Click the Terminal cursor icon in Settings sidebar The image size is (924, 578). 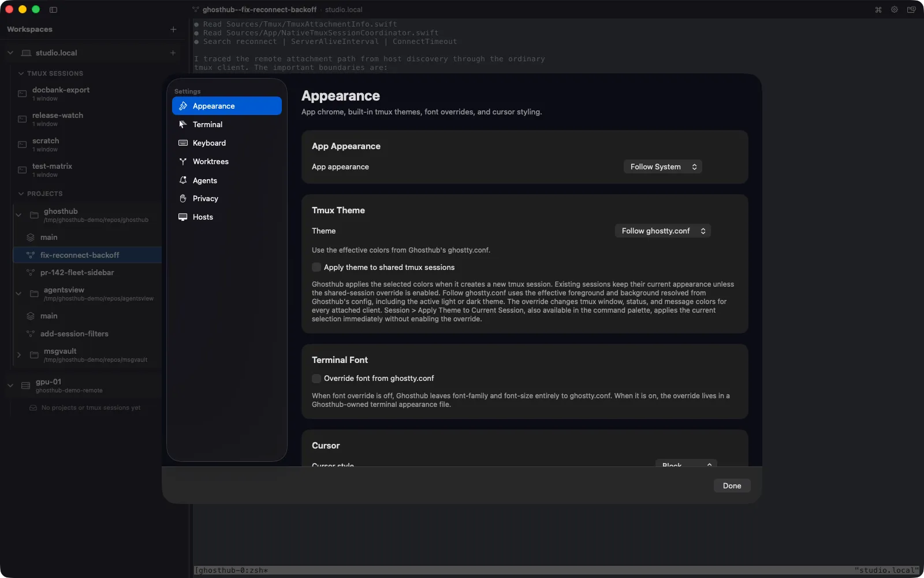(183, 124)
